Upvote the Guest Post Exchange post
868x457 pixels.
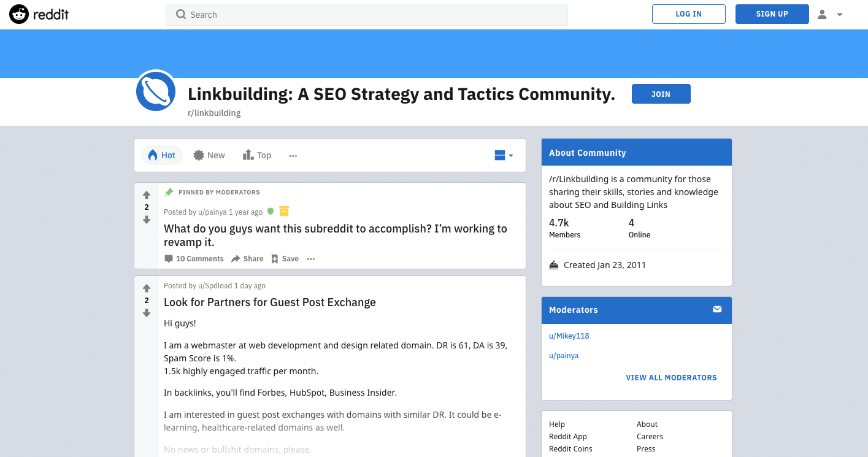click(x=147, y=288)
